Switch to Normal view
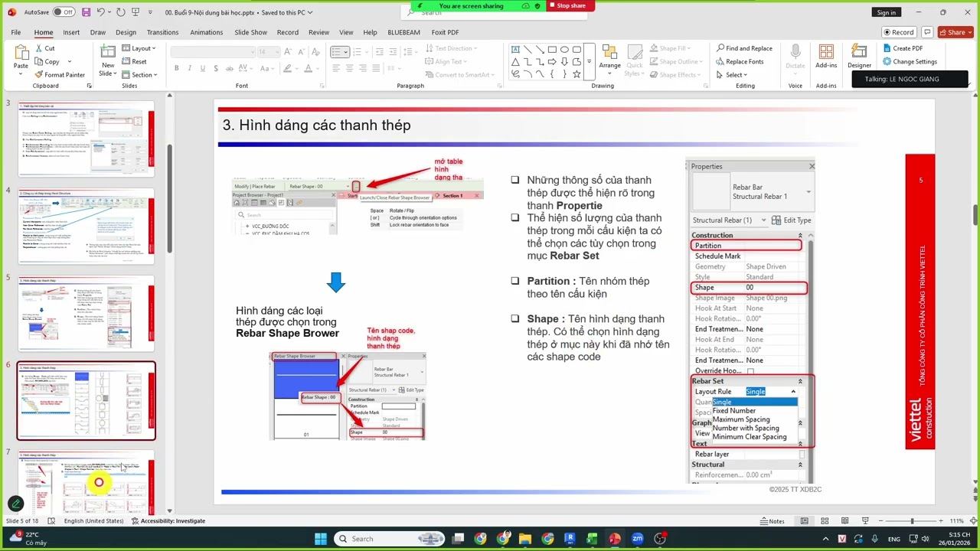Viewport: 980px width, 551px height. pos(804,521)
